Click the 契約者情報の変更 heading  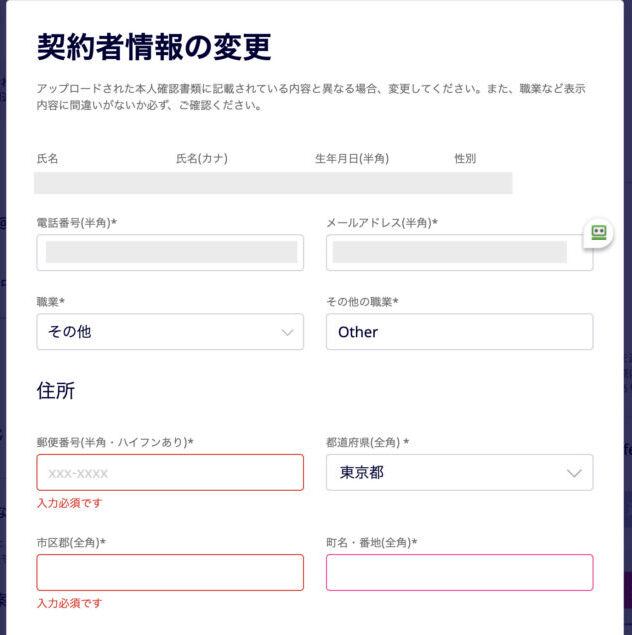[154, 47]
